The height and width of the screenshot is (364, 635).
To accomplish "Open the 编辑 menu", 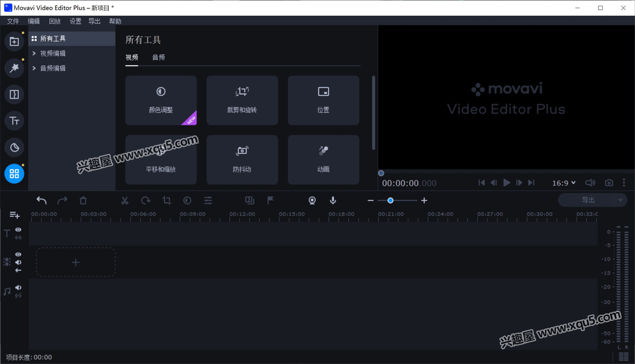I will pos(34,21).
